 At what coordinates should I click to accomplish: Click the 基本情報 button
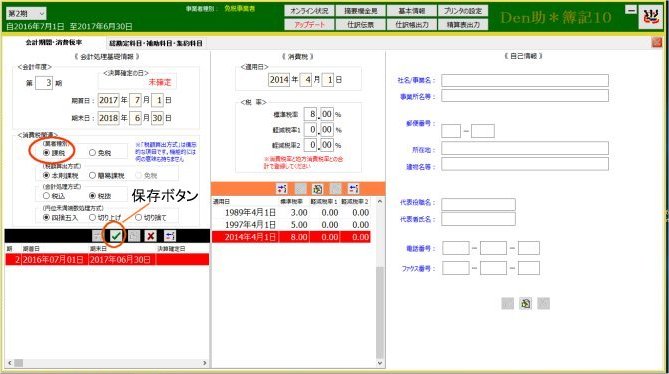pyautogui.click(x=412, y=11)
